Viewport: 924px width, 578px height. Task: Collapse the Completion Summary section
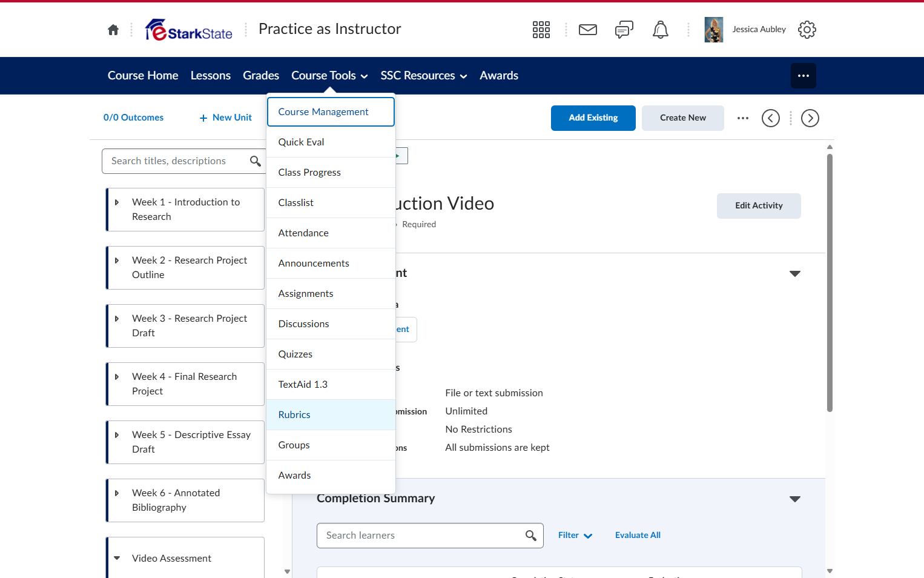(x=795, y=499)
